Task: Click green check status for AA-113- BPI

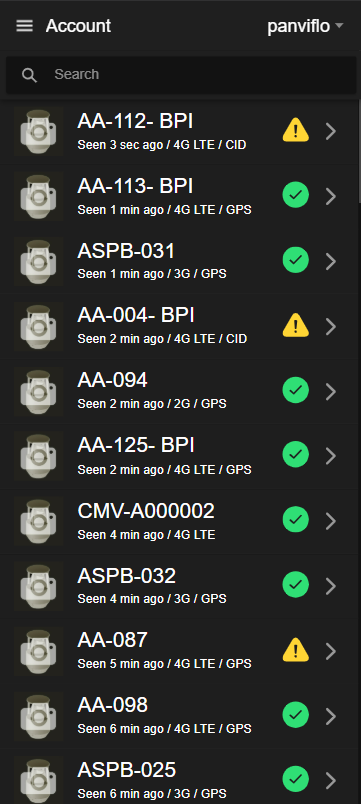Action: [295, 195]
